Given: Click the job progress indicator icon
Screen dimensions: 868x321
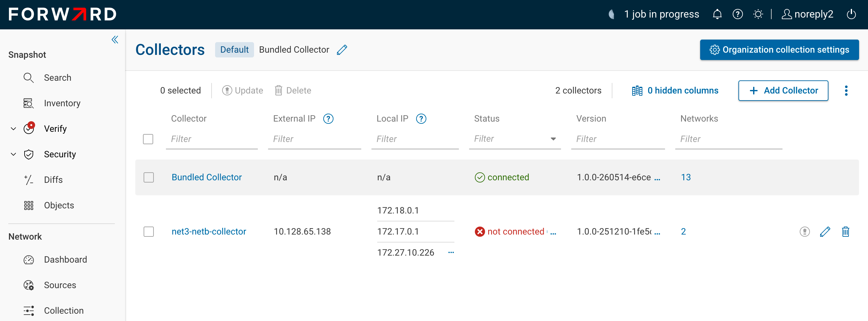Looking at the screenshot, I should (611, 14).
